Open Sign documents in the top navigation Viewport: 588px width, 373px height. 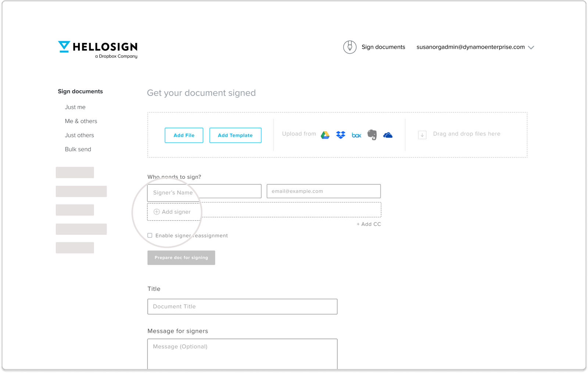click(383, 47)
